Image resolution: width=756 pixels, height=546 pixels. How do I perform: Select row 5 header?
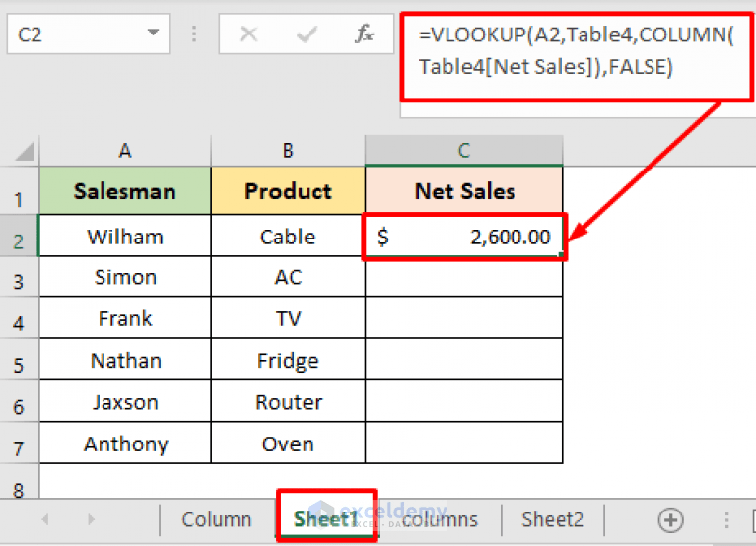[19, 360]
